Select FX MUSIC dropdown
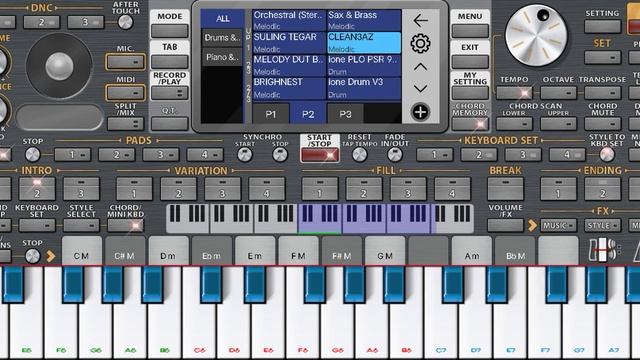The image size is (640, 360). [x=558, y=225]
